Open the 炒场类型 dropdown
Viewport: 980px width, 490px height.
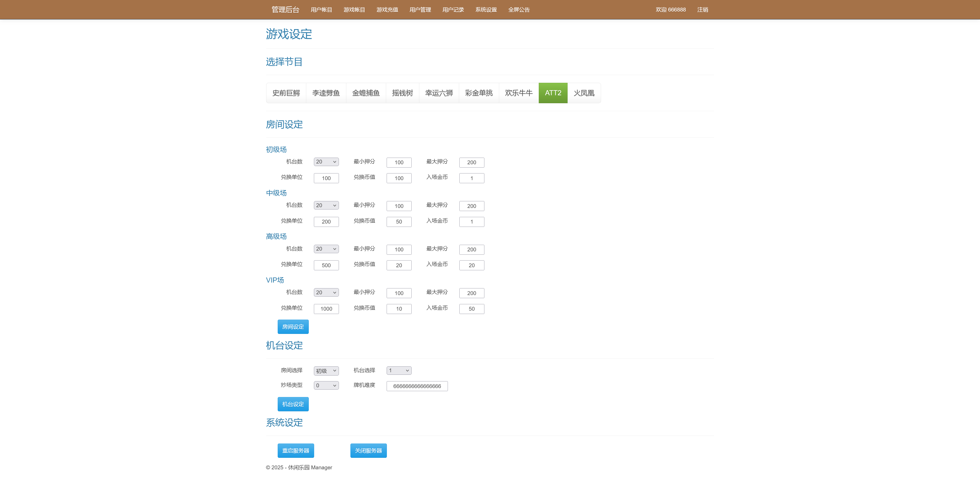pyautogui.click(x=326, y=385)
